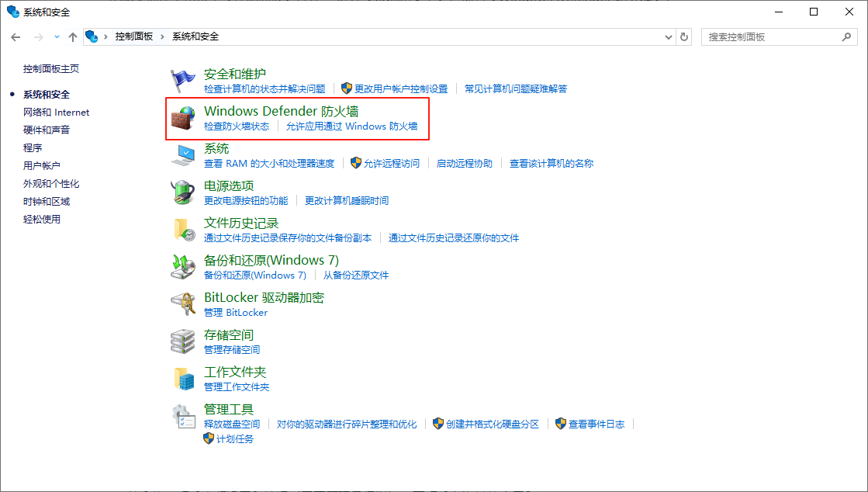Click the 安全和维护 flag icon
The height and width of the screenshot is (492, 868).
click(182, 81)
